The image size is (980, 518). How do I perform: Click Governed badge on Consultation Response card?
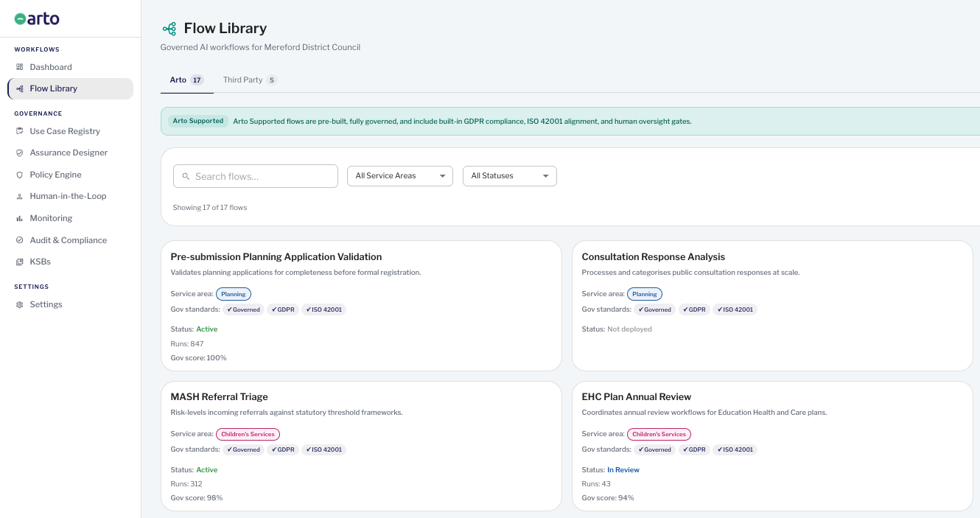654,309
